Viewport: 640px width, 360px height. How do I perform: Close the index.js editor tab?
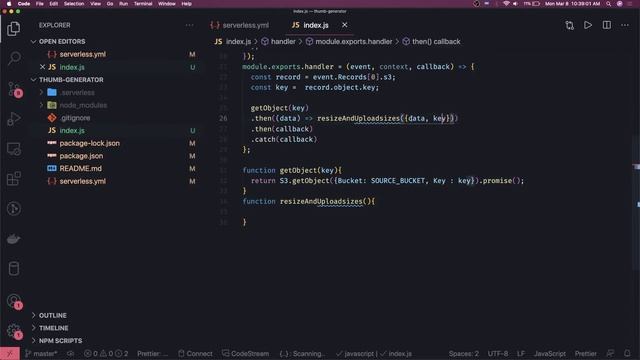pyautogui.click(x=344, y=25)
